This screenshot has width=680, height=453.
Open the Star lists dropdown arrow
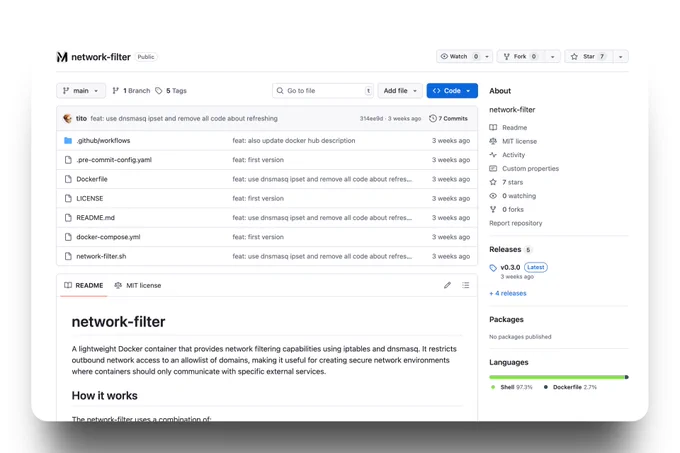pos(621,56)
